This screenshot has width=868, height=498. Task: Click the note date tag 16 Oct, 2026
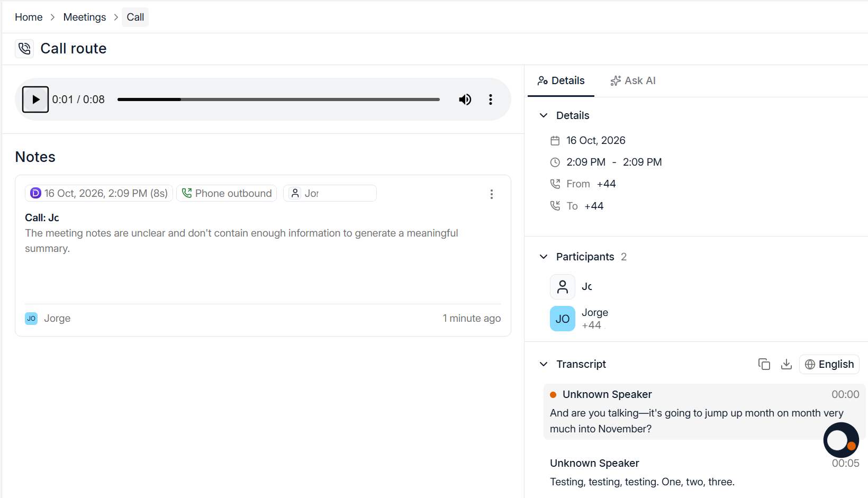[x=99, y=193]
